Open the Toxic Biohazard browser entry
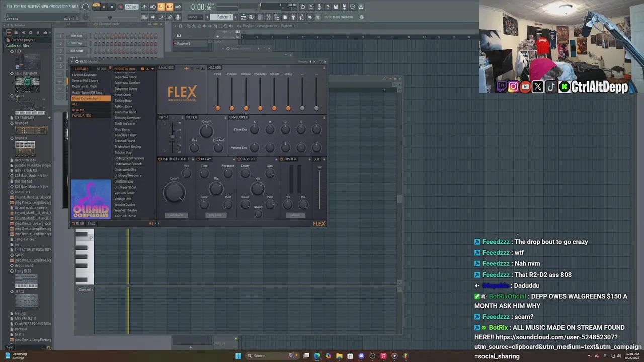Screen dimensions: 644x362 click(x=26, y=73)
